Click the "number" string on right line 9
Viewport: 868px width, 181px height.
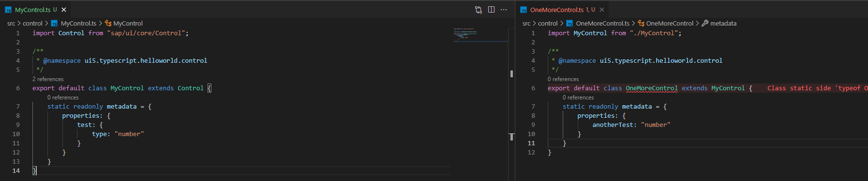(x=656, y=125)
